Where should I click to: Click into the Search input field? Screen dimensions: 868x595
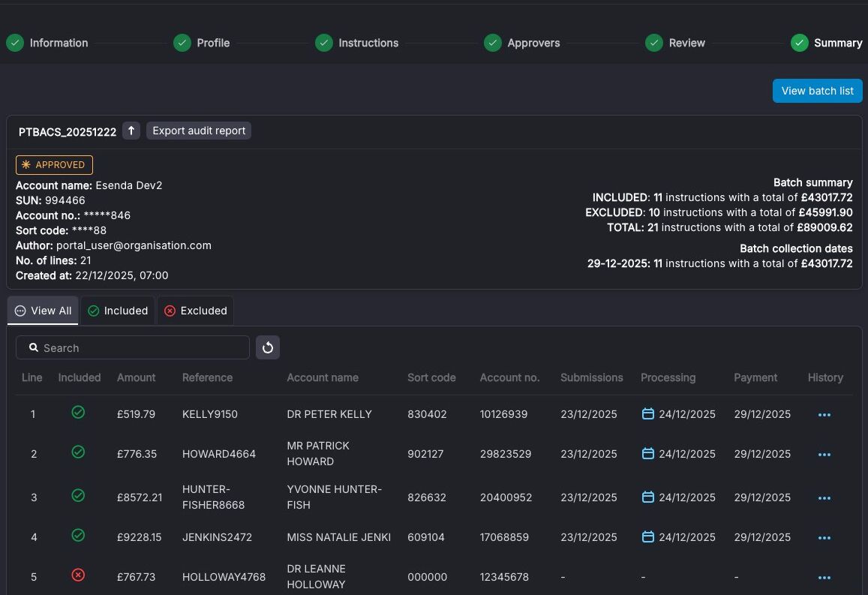[x=133, y=347]
